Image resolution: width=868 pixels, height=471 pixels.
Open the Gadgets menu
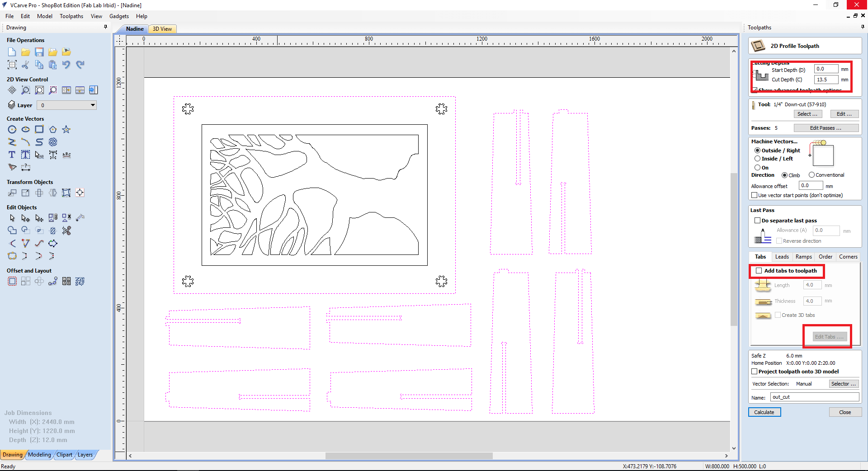click(119, 16)
